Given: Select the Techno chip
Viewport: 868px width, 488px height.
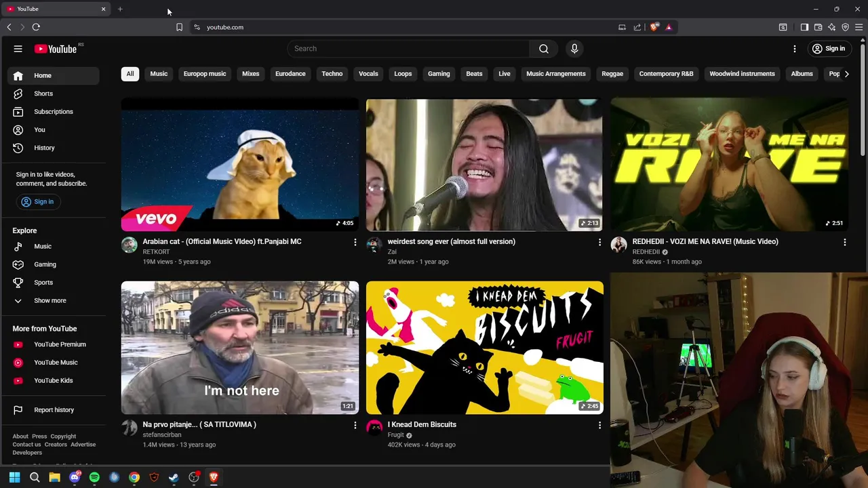Looking at the screenshot, I should [x=332, y=74].
